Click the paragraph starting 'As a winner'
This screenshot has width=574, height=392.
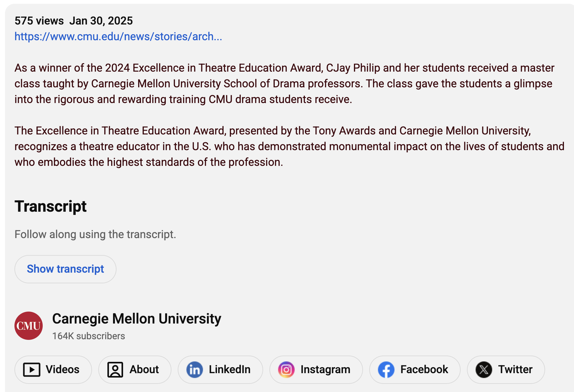[x=284, y=84]
